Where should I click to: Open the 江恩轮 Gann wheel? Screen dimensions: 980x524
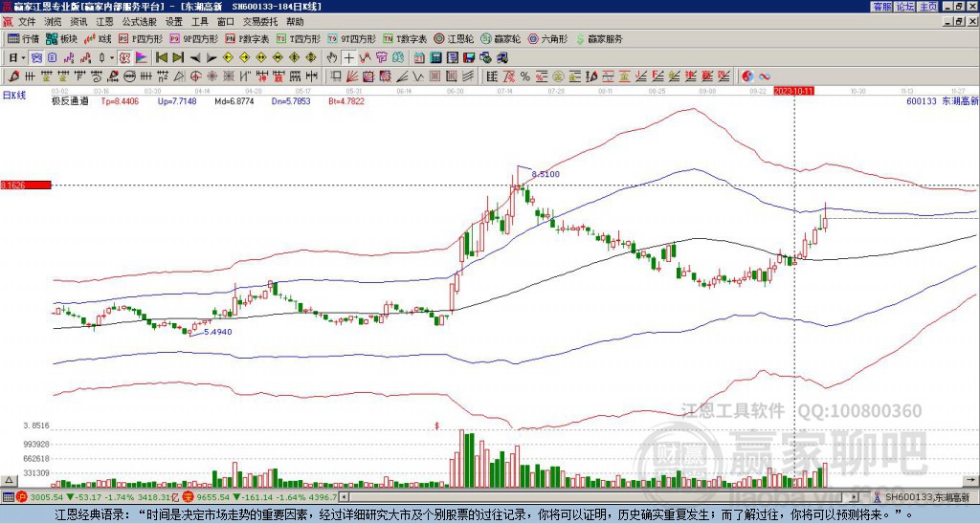tap(455, 38)
